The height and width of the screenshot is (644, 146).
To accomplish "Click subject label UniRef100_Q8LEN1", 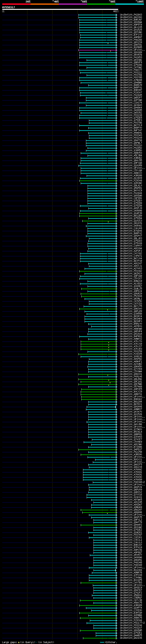I will (x=131, y=379).
